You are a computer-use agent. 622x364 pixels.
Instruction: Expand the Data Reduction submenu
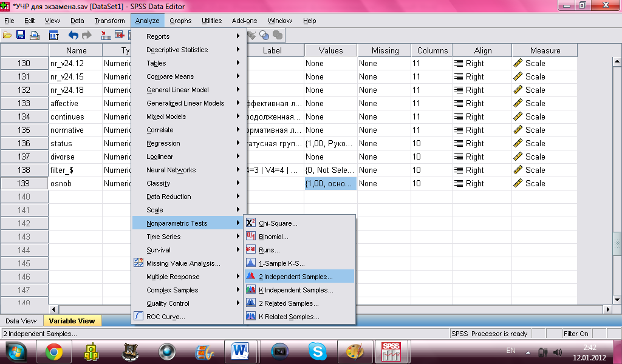pos(188,197)
